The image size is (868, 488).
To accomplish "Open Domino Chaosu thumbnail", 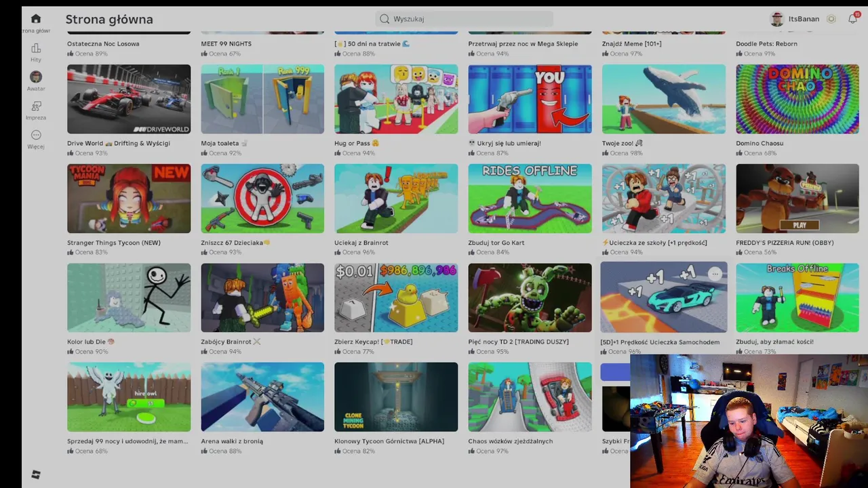I will [797, 99].
